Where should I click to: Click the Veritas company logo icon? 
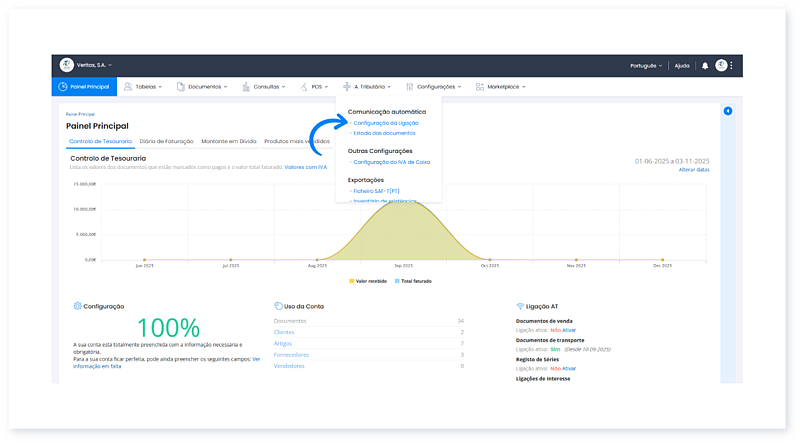coord(67,65)
